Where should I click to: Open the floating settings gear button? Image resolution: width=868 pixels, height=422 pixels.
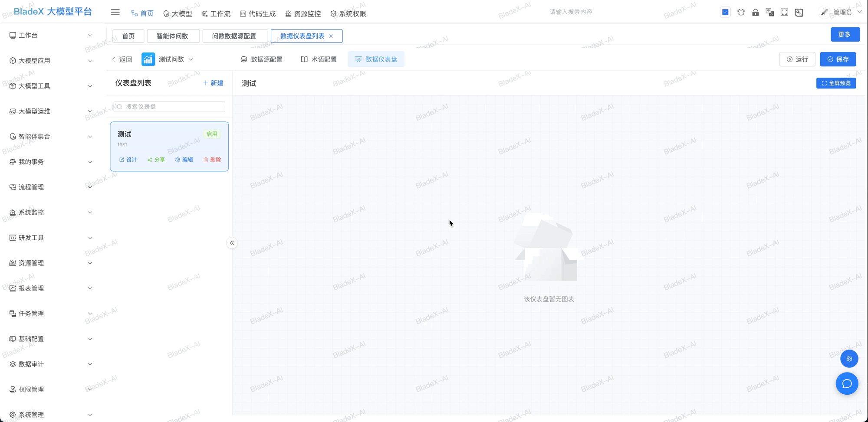coord(849,359)
